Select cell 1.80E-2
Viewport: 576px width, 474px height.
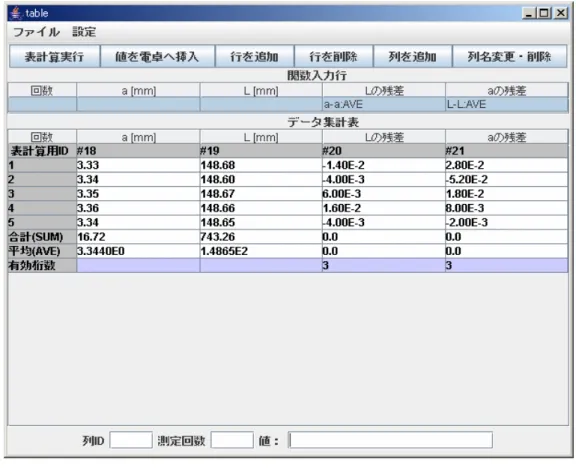(506, 194)
